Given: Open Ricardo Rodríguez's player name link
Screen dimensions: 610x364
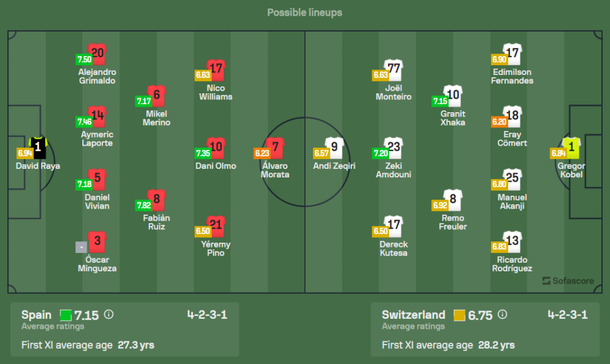Looking at the screenshot, I should coord(512,264).
